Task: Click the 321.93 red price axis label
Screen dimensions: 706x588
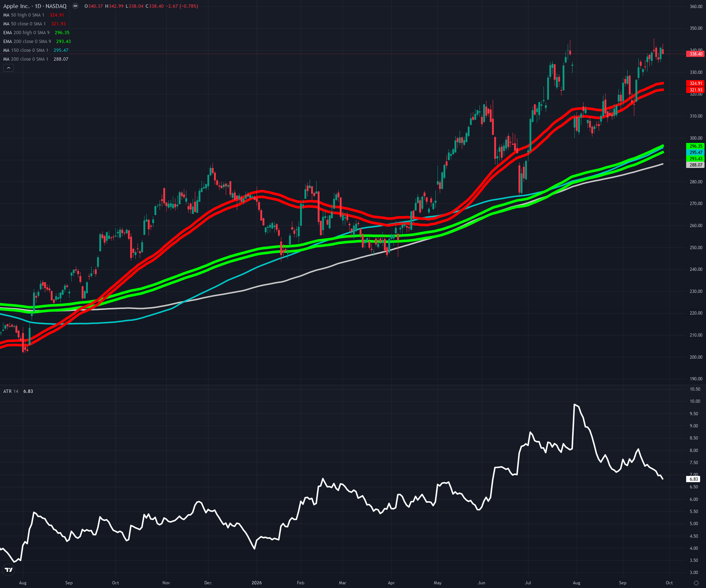Action: point(695,90)
